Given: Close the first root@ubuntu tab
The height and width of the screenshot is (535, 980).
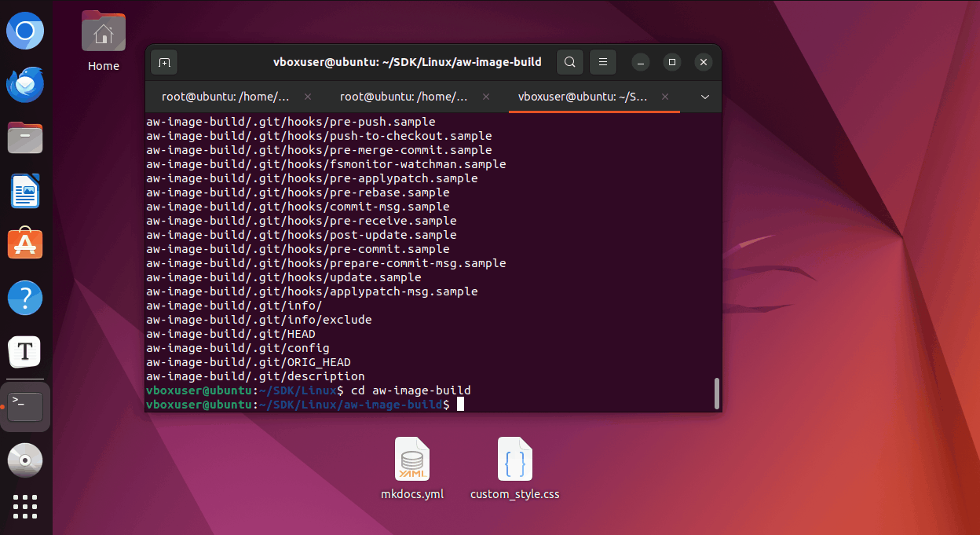Looking at the screenshot, I should pyautogui.click(x=308, y=97).
